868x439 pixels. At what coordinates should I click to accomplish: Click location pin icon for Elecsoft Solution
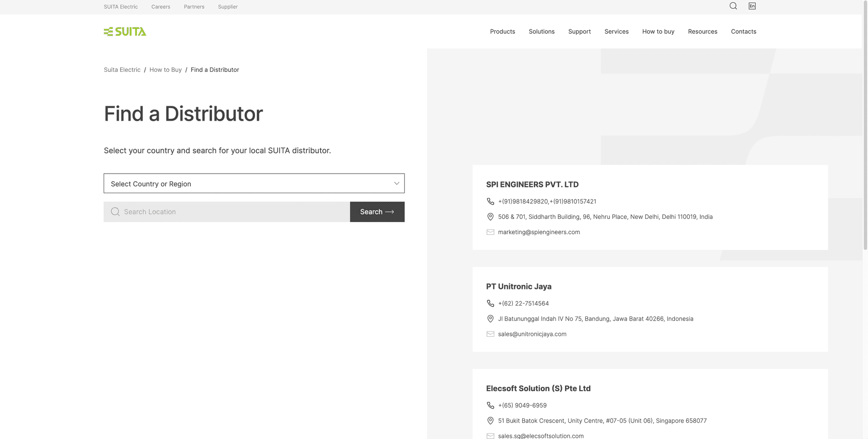[x=490, y=421]
